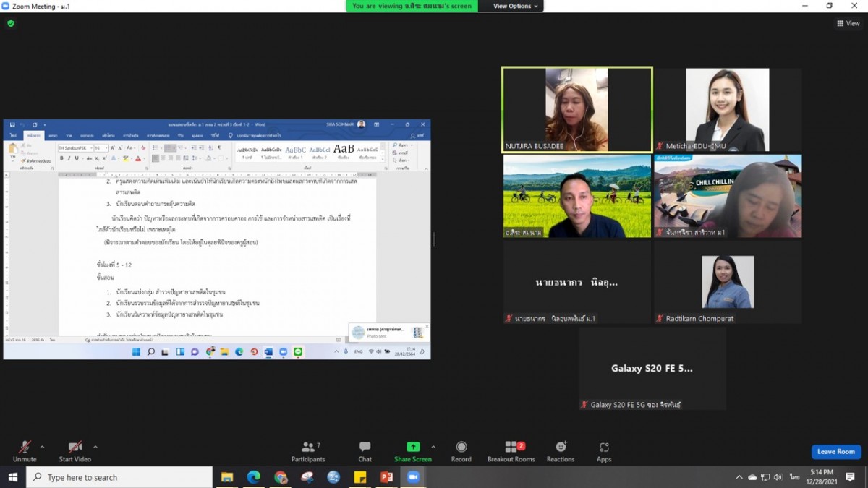This screenshot has width=868, height=488.
Task: Open Sticky Notes from the taskbar
Action: (360, 477)
